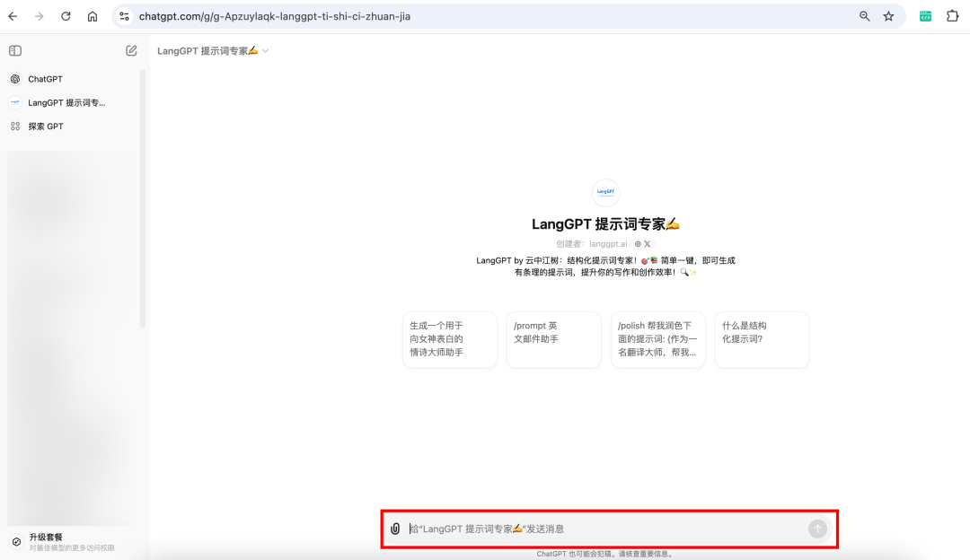Choose the 生成一个用于向女神表白的情诗大师助手 prompt card
The width and height of the screenshot is (970, 560).
pos(450,340)
